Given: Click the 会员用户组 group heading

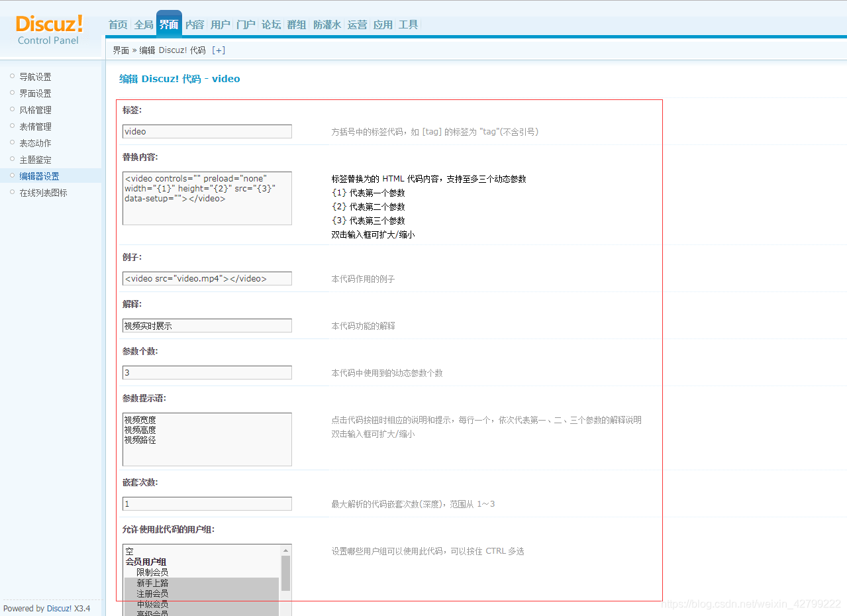Looking at the screenshot, I should [146, 562].
